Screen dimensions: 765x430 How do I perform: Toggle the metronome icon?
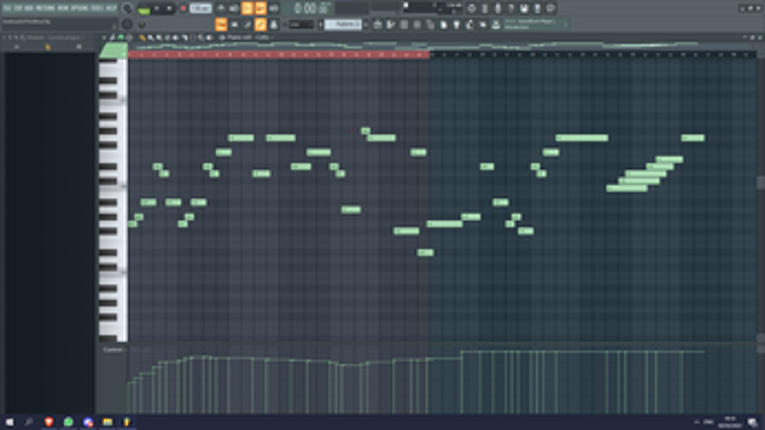[221, 8]
